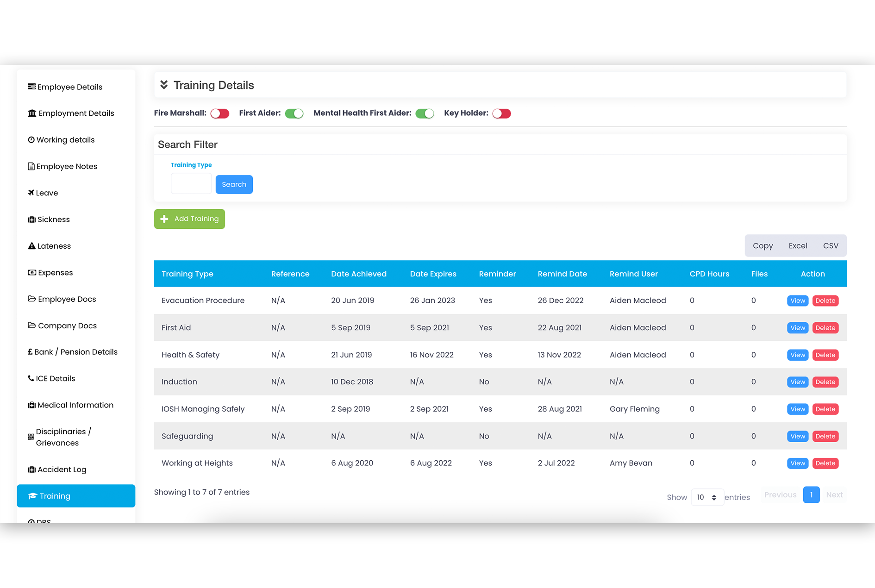
Task: Collapse the Training Details section chevron
Action: tap(164, 85)
